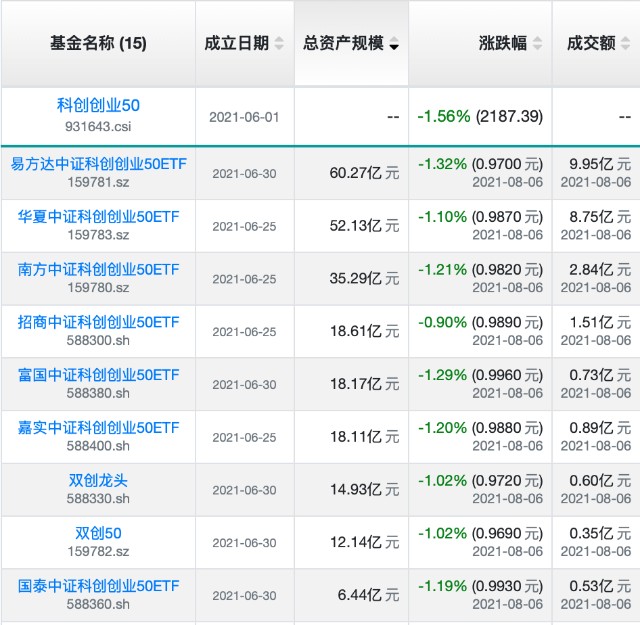Image resolution: width=640 pixels, height=625 pixels.
Task: Select the code 159782.sz
Action: [98, 552]
